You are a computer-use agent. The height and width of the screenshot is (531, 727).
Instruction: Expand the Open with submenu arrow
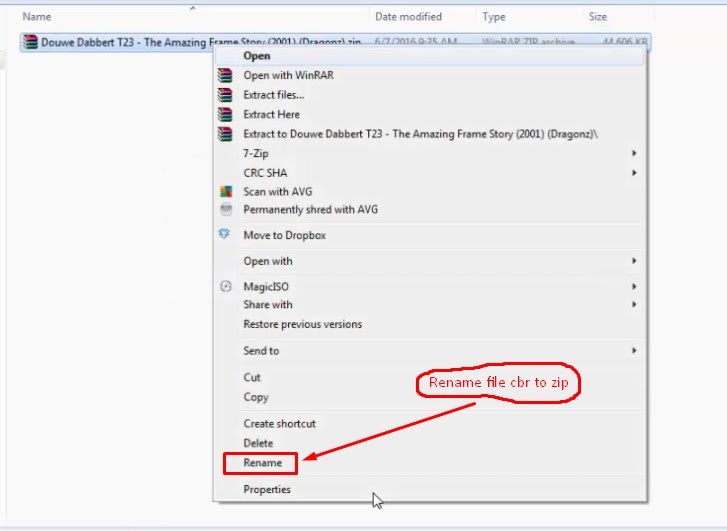[x=634, y=261]
